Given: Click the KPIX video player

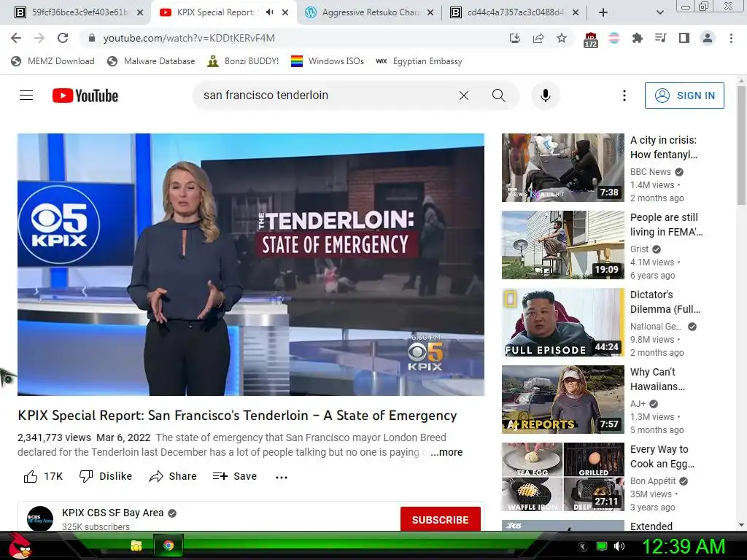Looking at the screenshot, I should (x=251, y=264).
